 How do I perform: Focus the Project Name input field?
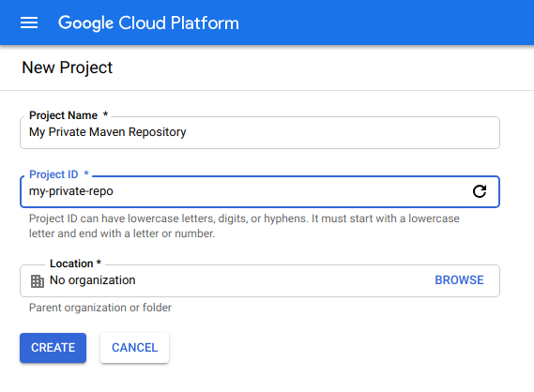(260, 132)
